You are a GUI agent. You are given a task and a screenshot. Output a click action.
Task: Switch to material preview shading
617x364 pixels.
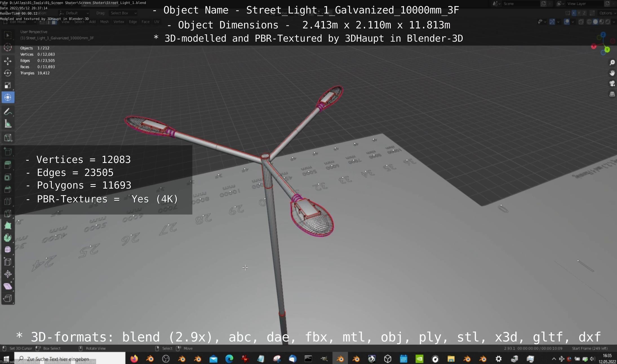(x=601, y=22)
